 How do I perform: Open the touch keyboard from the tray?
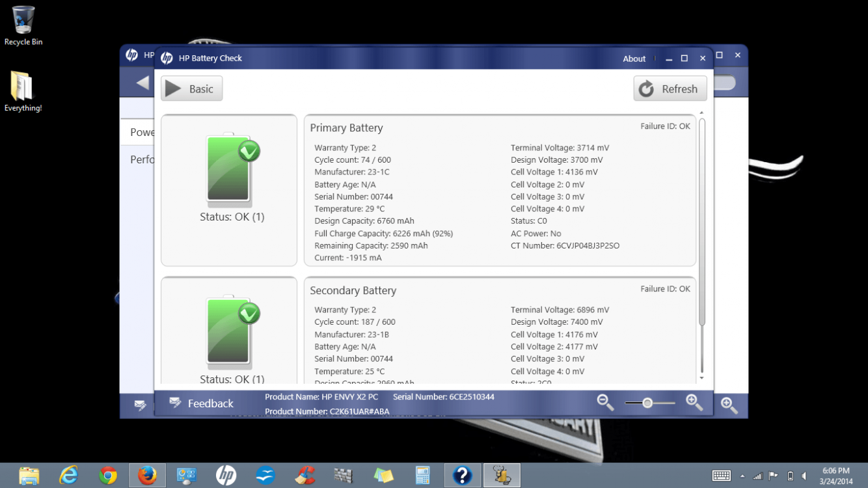(722, 476)
